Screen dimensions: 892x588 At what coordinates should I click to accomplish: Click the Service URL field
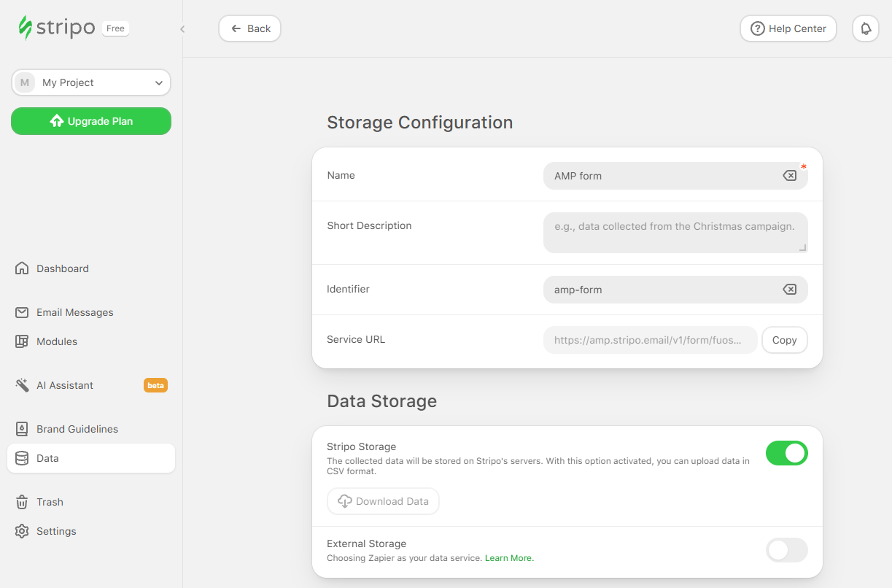pos(651,340)
